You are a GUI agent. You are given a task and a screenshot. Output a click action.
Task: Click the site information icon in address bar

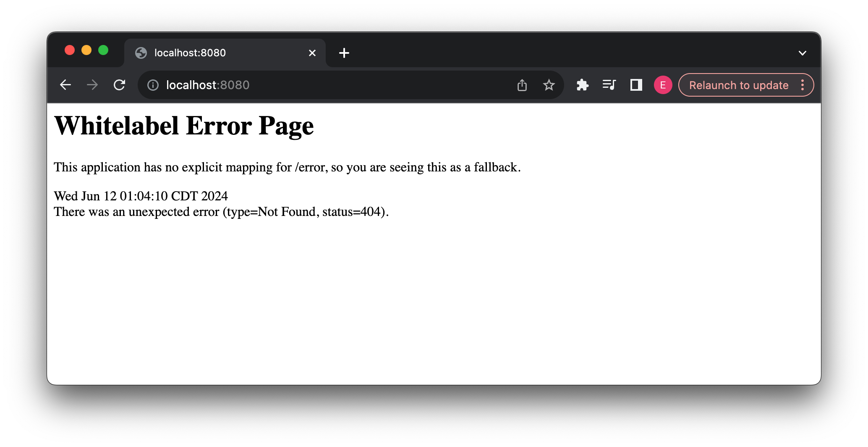(152, 85)
